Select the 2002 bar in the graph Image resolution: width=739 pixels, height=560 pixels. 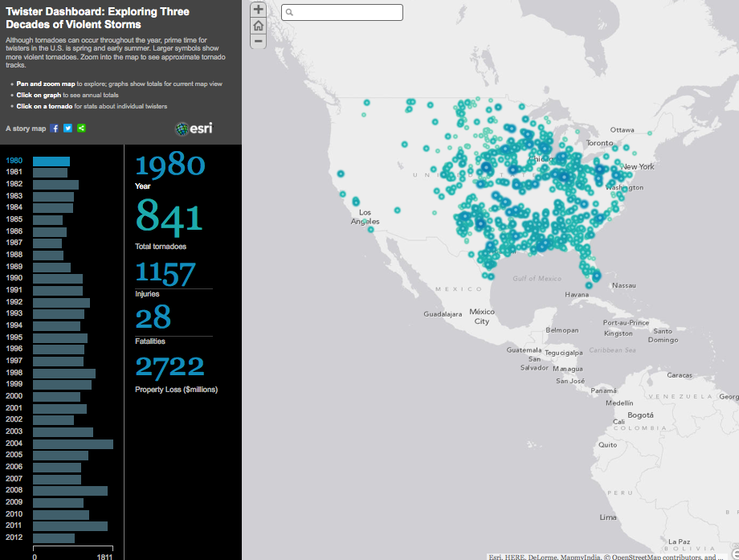click(x=53, y=420)
